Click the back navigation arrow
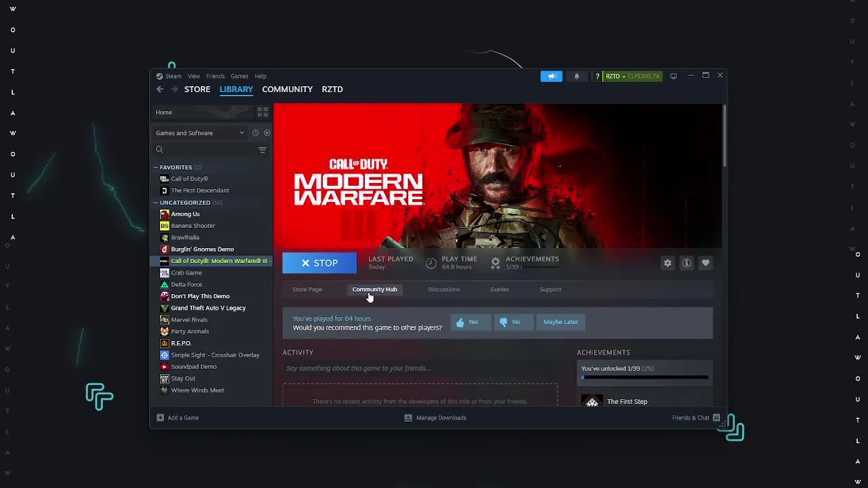868x488 pixels. [x=160, y=89]
